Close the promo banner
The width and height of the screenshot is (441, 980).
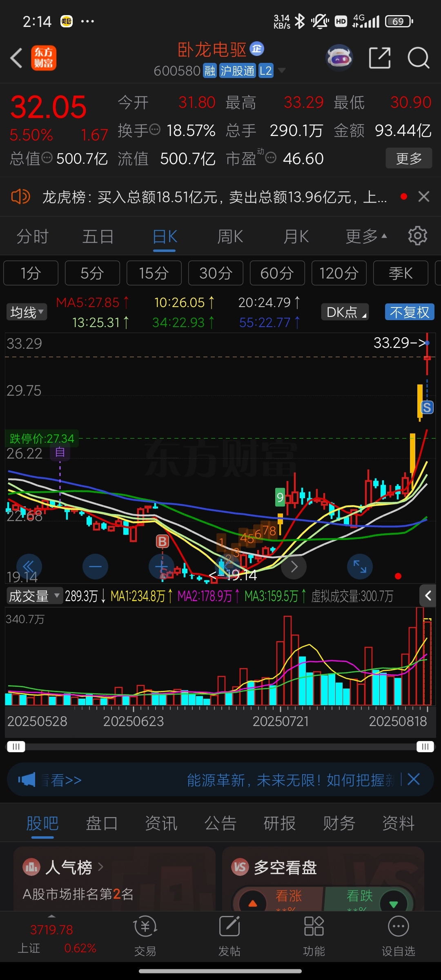click(414, 779)
